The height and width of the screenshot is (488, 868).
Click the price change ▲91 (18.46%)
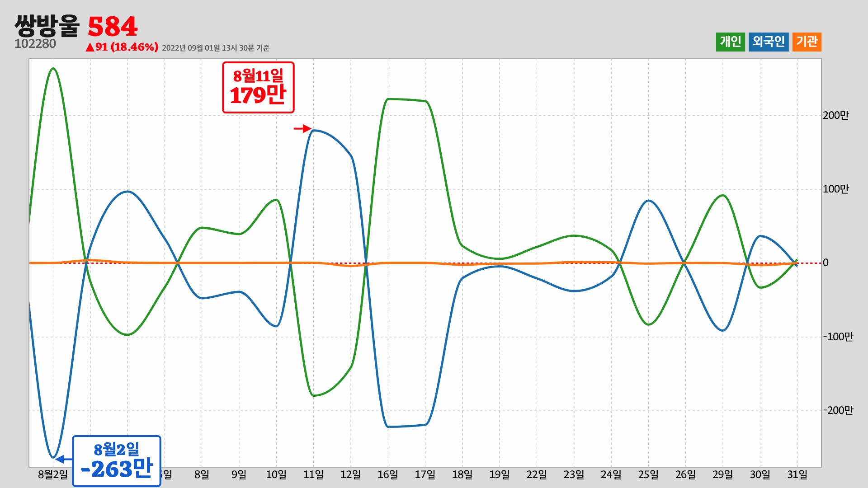pyautogui.click(x=122, y=47)
